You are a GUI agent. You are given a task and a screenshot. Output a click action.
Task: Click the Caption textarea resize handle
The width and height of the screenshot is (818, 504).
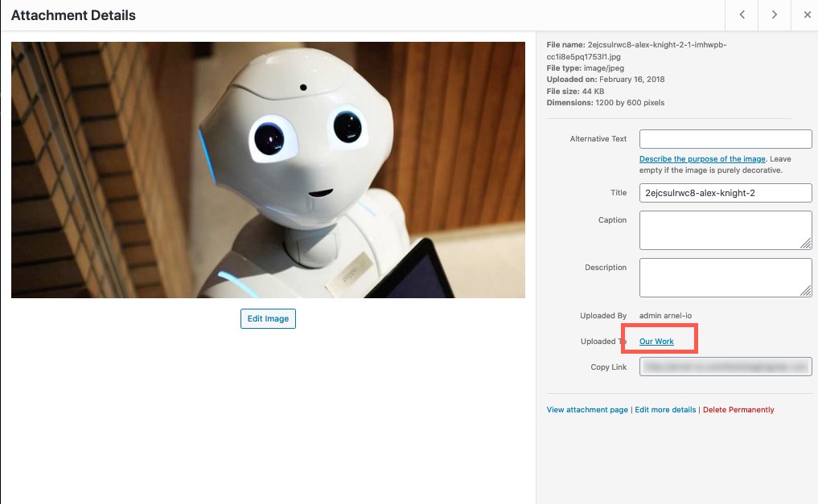(805, 244)
